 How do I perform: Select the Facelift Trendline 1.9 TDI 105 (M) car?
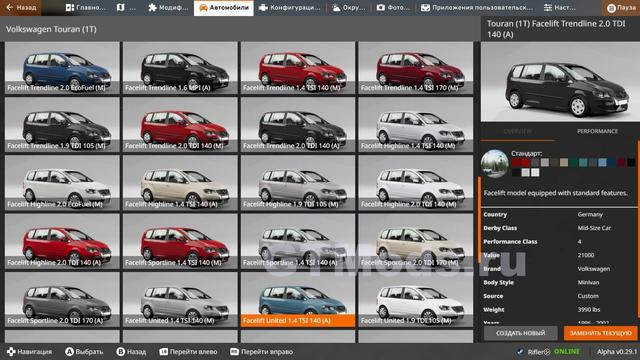pos(62,125)
